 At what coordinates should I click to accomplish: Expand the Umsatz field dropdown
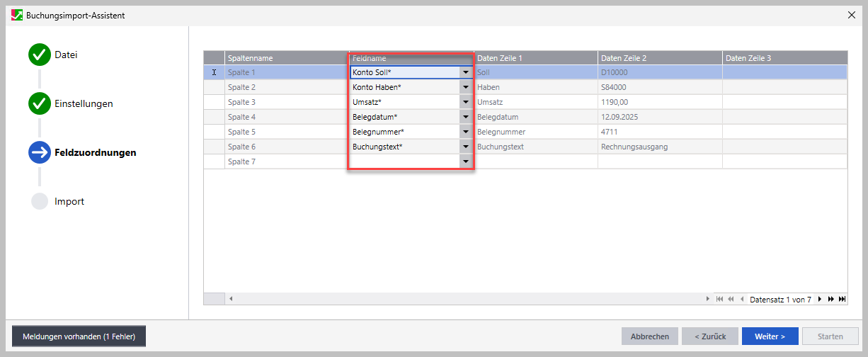tap(465, 103)
